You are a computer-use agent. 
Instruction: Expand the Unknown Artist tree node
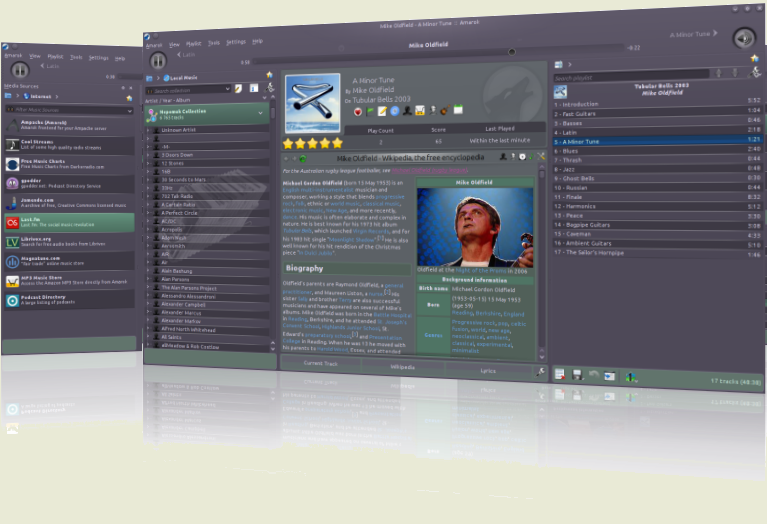click(148, 130)
